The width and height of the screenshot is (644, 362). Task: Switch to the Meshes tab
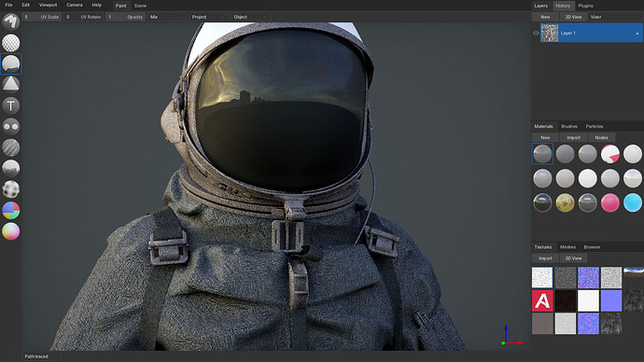click(x=567, y=247)
